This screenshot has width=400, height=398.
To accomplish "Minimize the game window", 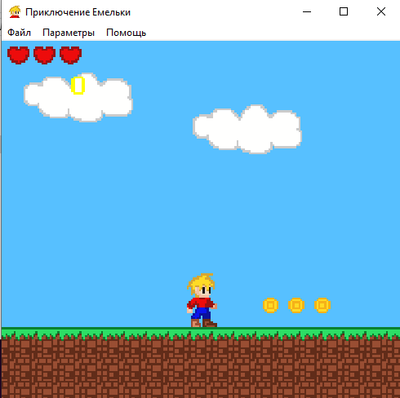I will (x=307, y=12).
